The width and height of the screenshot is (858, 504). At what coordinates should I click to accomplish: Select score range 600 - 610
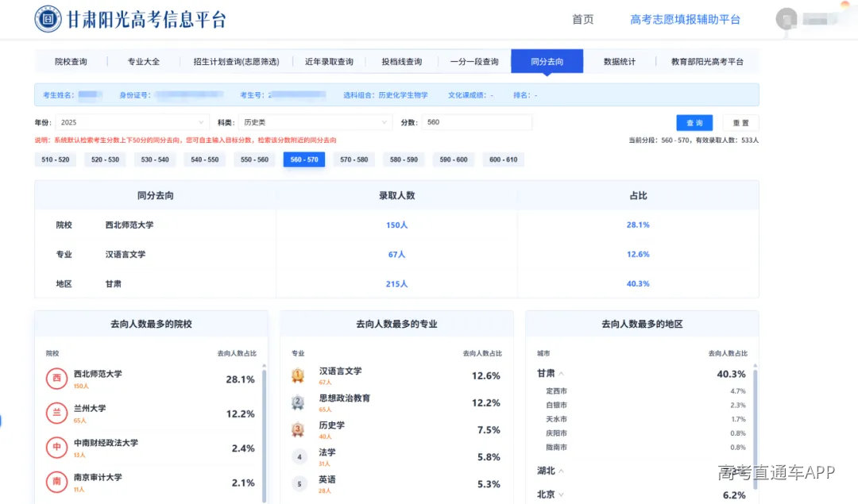pyautogui.click(x=504, y=160)
